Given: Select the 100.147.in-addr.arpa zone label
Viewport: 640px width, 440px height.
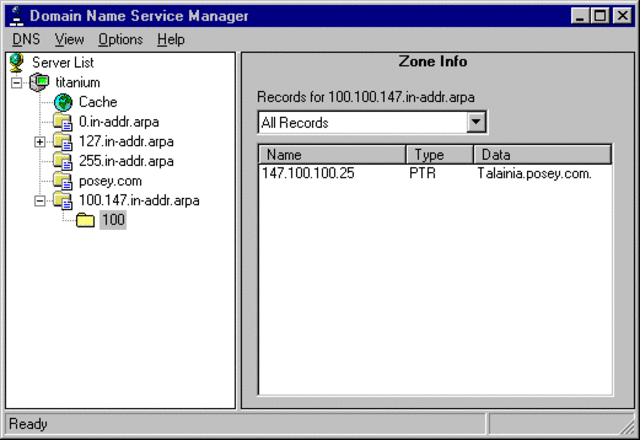Looking at the screenshot, I should pyautogui.click(x=139, y=200).
